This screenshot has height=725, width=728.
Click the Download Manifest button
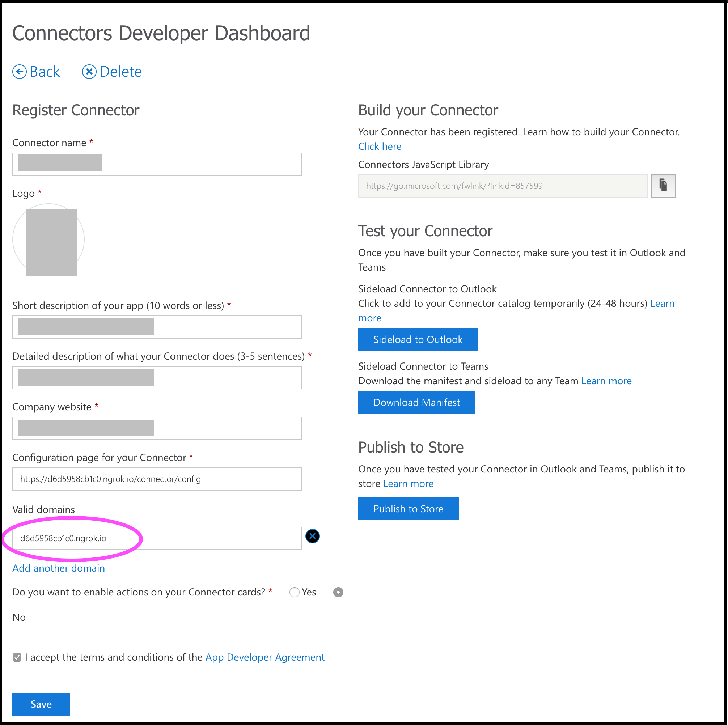tap(416, 402)
